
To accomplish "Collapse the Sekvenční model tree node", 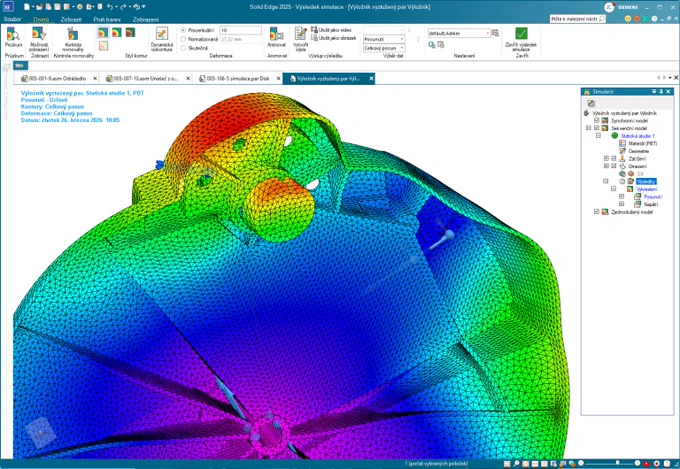I will [x=588, y=128].
